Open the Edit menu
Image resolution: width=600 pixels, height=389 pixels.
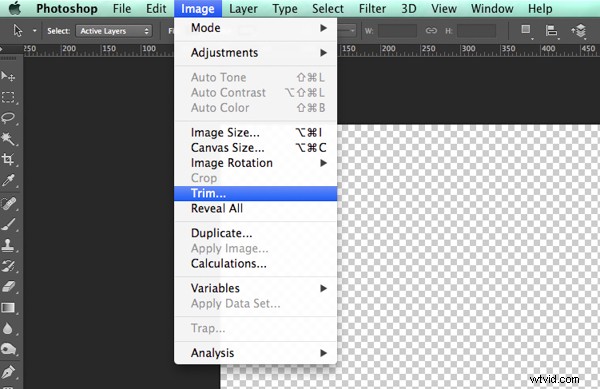point(156,8)
